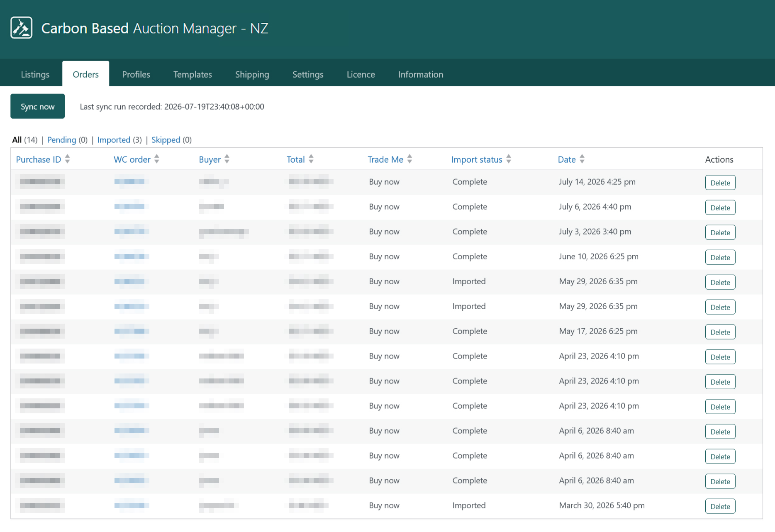Image resolution: width=775 pixels, height=532 pixels.
Task: Show All orders filter
Action: coord(17,140)
